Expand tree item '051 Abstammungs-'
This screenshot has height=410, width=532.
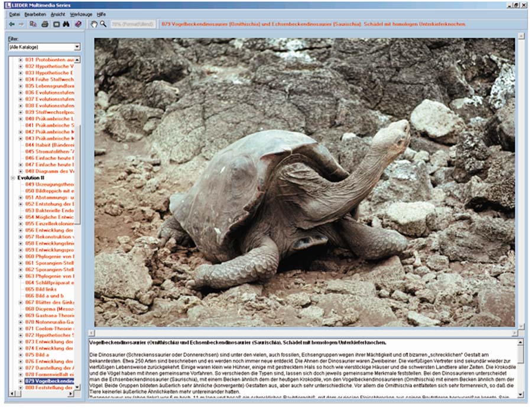21,198
